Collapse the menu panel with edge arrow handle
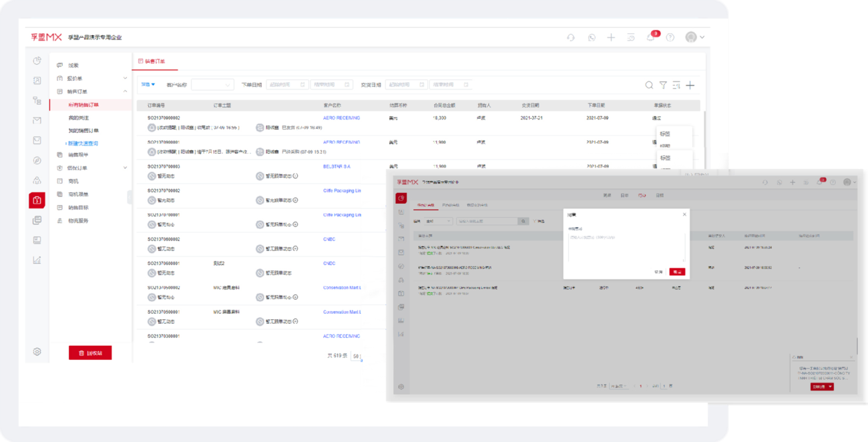Viewport: 868px width, 442px height. (130, 197)
